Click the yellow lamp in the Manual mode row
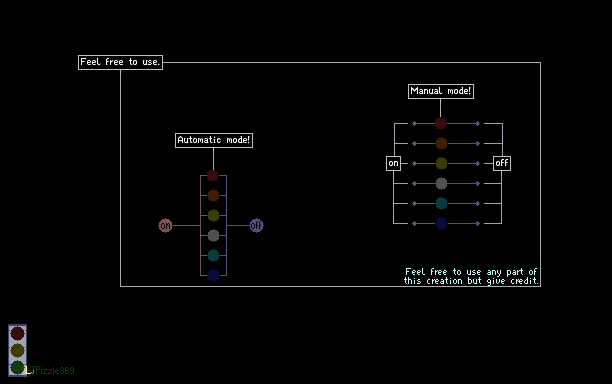 pyautogui.click(x=441, y=163)
